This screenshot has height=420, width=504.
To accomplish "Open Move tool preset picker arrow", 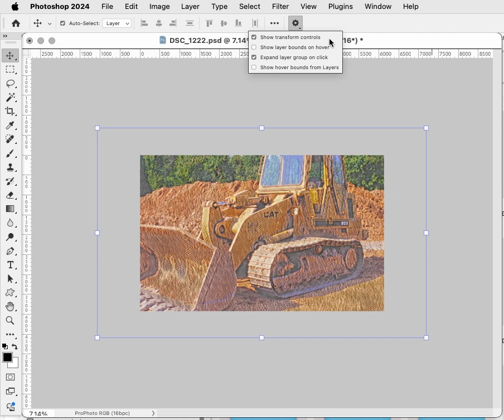I will tap(50, 23).
